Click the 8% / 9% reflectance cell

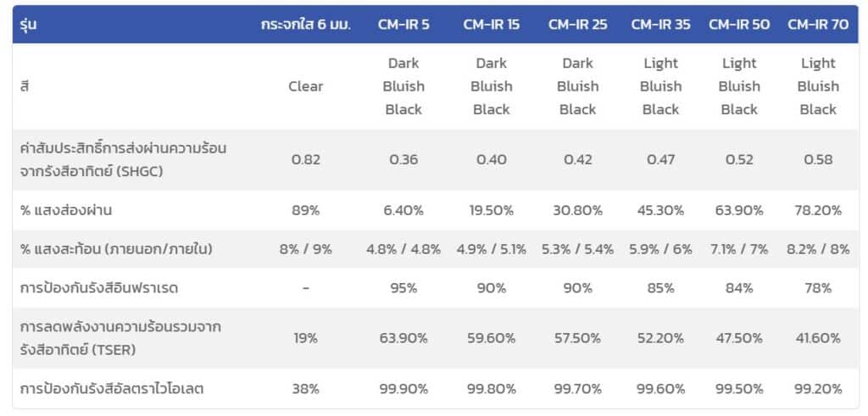pos(305,249)
